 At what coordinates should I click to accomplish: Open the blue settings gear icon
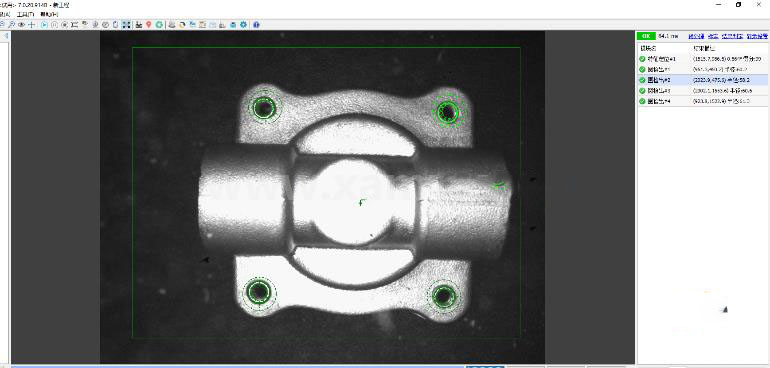(x=244, y=25)
